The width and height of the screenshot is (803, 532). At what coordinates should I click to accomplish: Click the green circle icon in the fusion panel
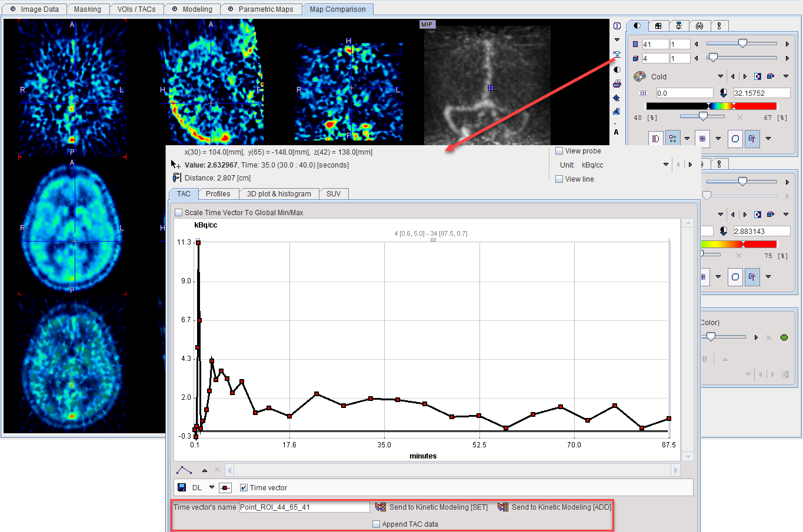click(x=784, y=337)
